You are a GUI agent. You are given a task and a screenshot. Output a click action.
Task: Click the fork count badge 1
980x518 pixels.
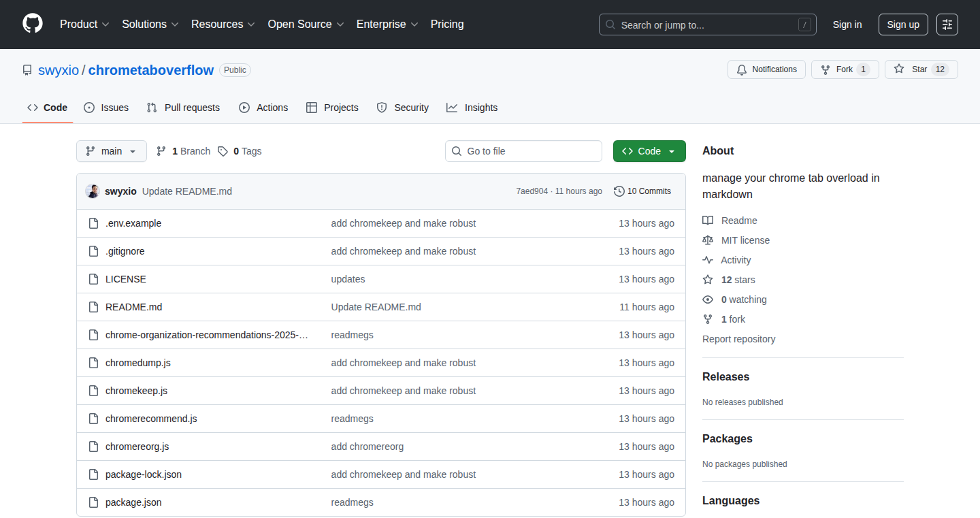863,69
